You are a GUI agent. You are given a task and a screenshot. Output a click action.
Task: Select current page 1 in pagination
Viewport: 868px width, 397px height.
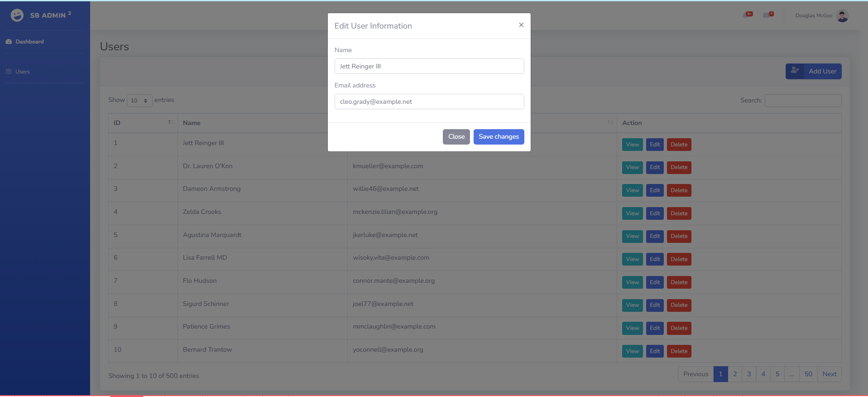pyautogui.click(x=721, y=374)
